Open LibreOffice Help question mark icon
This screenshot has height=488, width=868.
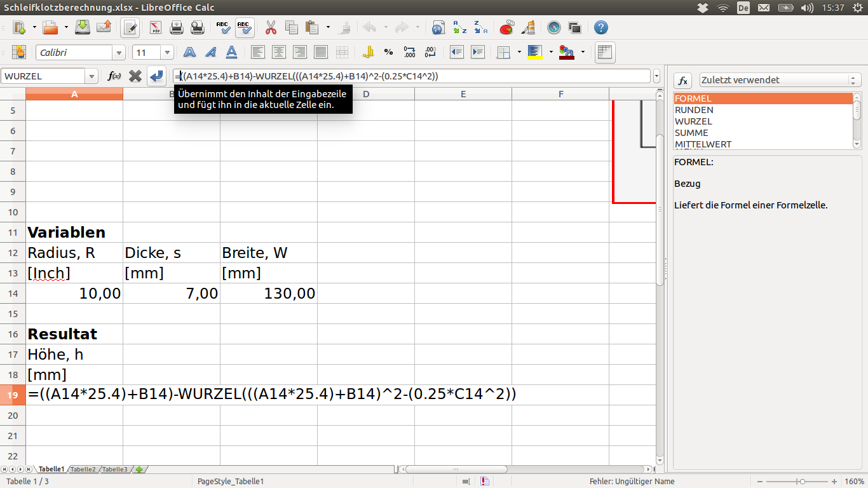pyautogui.click(x=600, y=28)
